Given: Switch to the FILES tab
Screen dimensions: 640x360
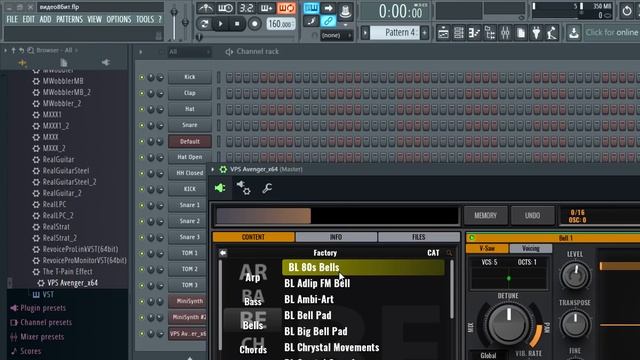Looking at the screenshot, I should coord(419,237).
